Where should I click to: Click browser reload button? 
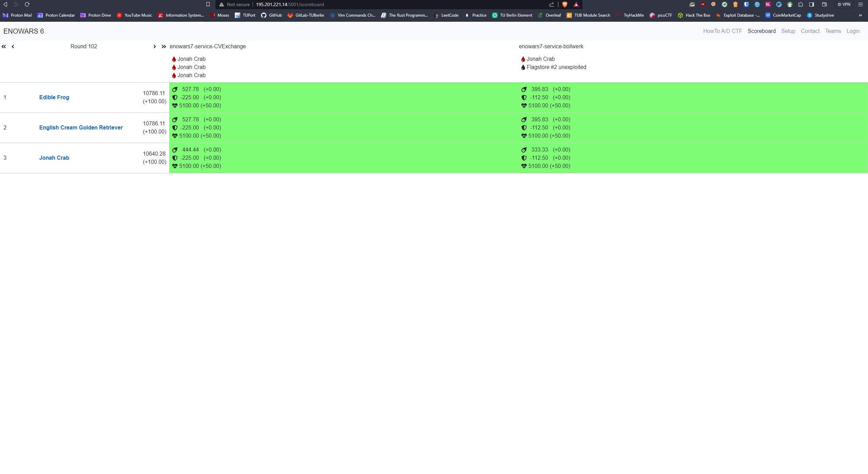click(x=27, y=4)
